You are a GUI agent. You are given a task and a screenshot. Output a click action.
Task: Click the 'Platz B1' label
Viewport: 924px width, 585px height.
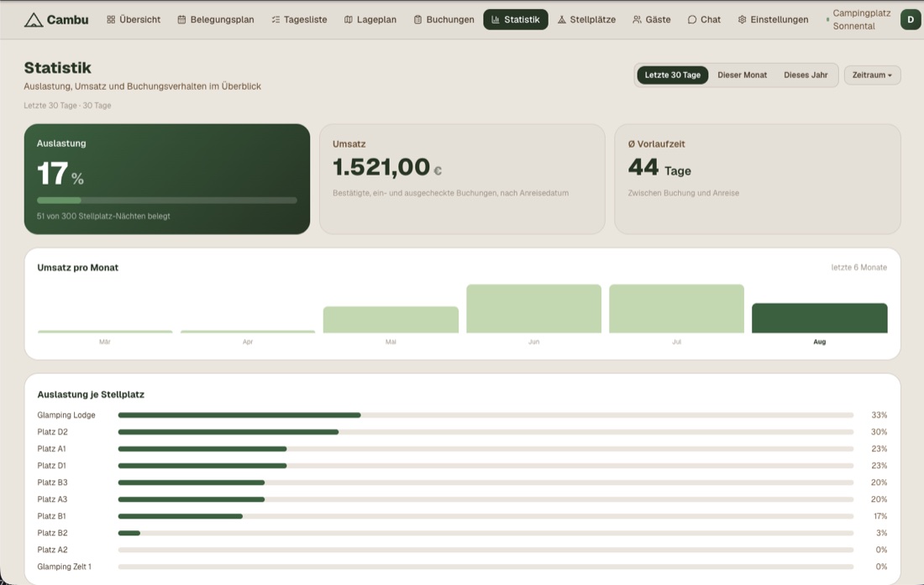tap(52, 516)
